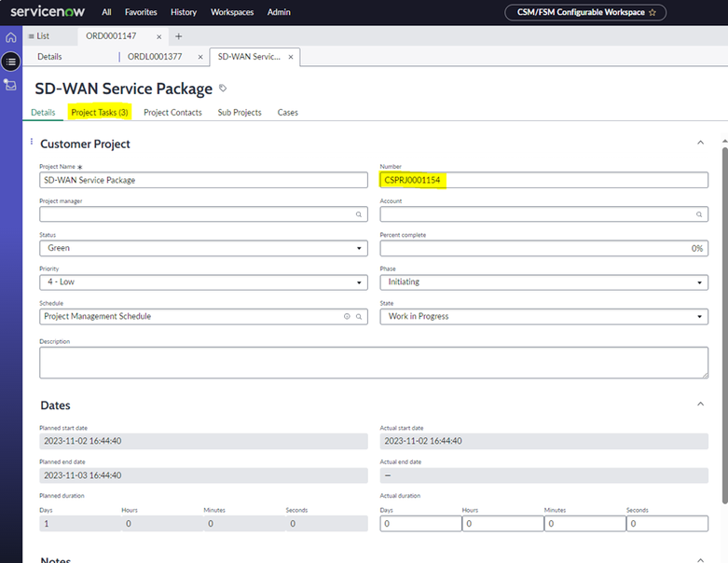Viewport: 728px width, 563px height.
Task: Click the vertical scrollbar of the form
Action: (725, 325)
